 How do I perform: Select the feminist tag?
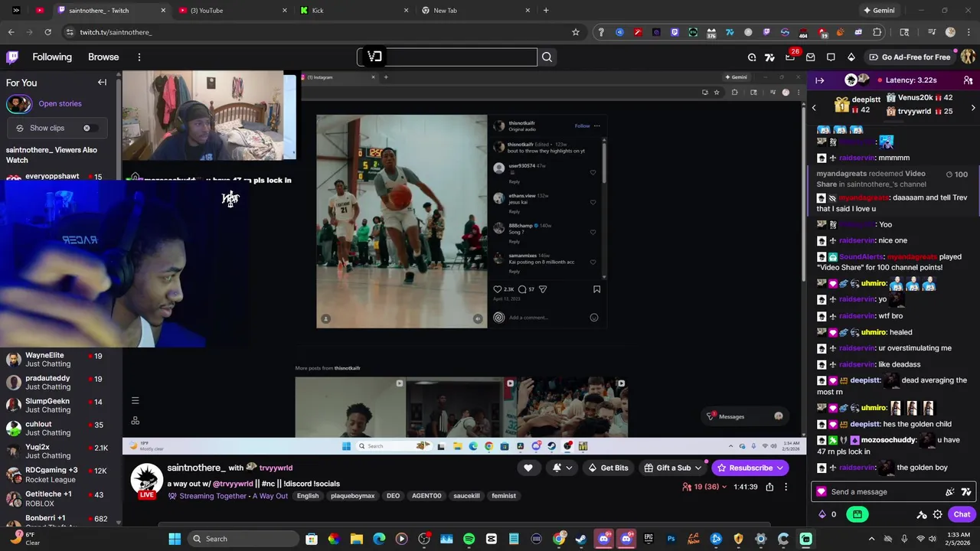[504, 496]
